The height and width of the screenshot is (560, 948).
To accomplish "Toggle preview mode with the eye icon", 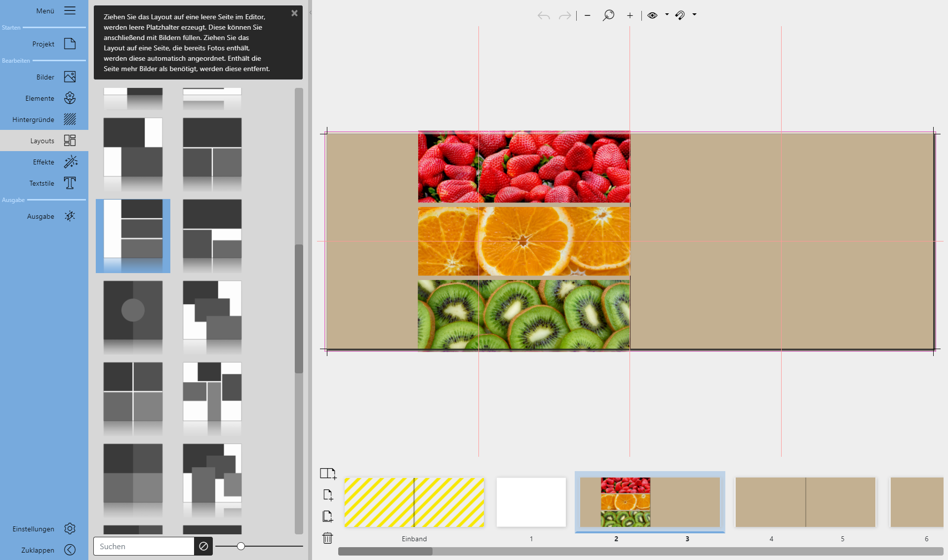I will [652, 15].
